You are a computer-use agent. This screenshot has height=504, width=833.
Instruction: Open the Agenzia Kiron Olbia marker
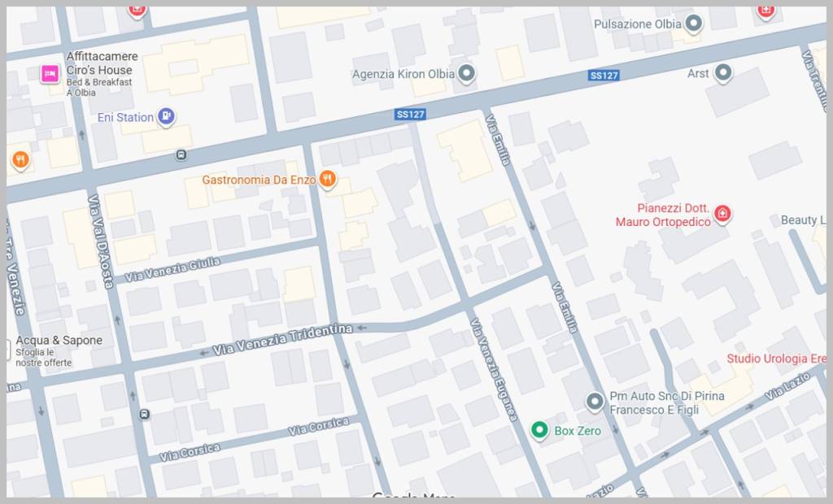point(466,73)
